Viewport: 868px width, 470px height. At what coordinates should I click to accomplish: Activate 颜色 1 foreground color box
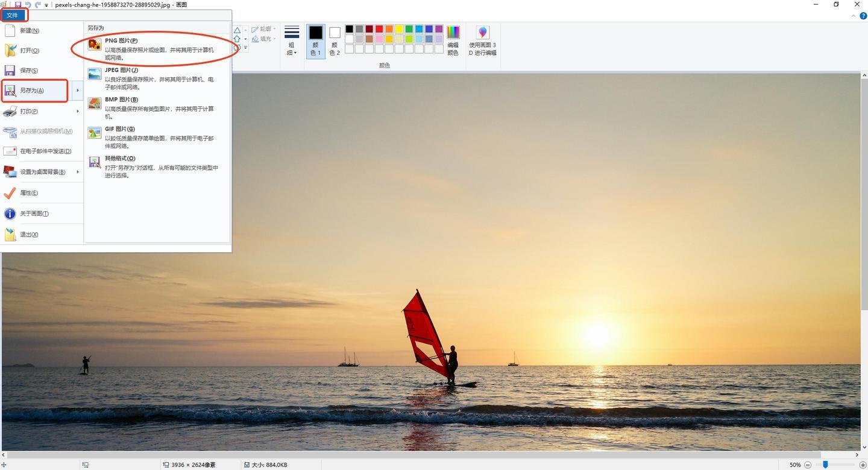315,40
